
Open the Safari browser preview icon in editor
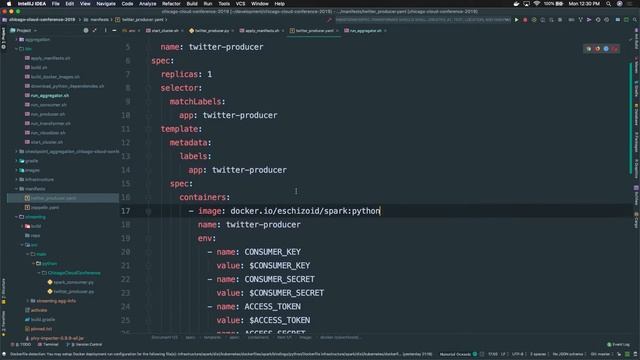(x=606, y=49)
